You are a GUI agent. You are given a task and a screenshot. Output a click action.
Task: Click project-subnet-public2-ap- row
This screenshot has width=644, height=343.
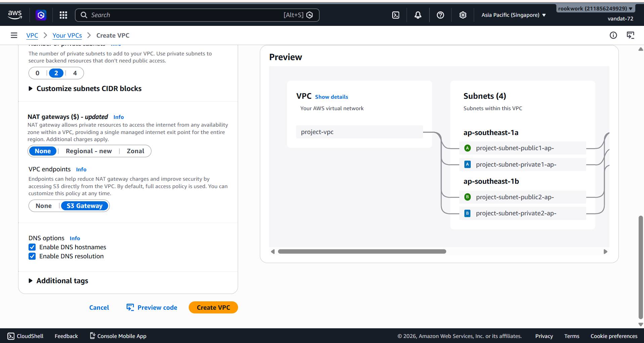[x=522, y=197]
